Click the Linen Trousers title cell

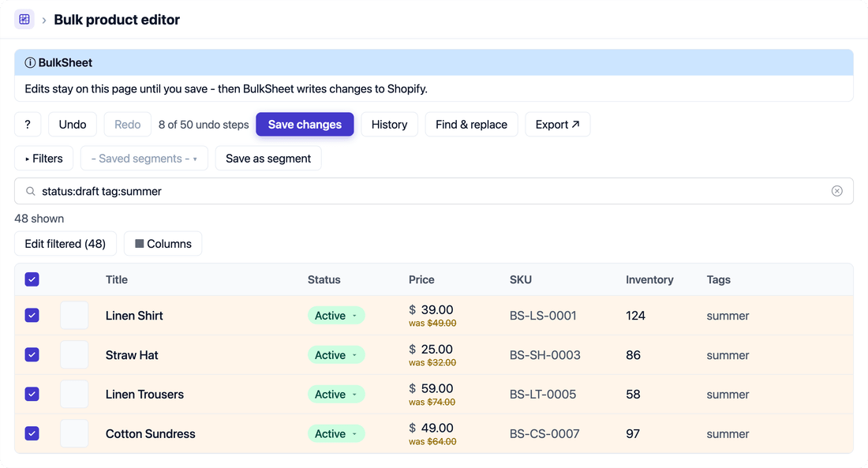[144, 395]
